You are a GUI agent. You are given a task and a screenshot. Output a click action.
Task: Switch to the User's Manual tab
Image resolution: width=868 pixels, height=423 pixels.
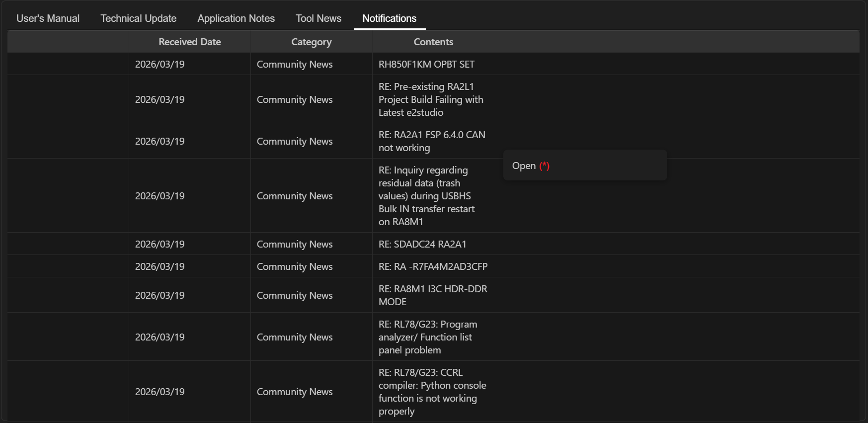tap(48, 18)
